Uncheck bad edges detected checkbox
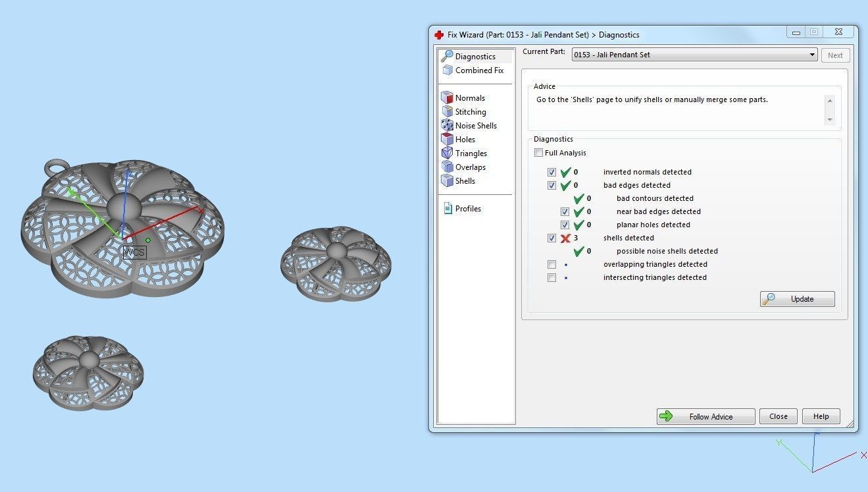 pyautogui.click(x=551, y=185)
